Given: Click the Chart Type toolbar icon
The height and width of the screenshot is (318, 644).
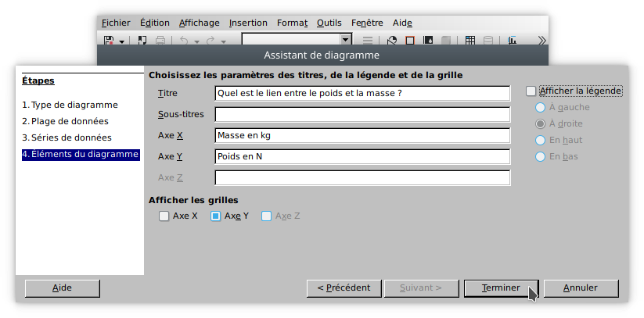Looking at the screenshot, I should point(392,40).
